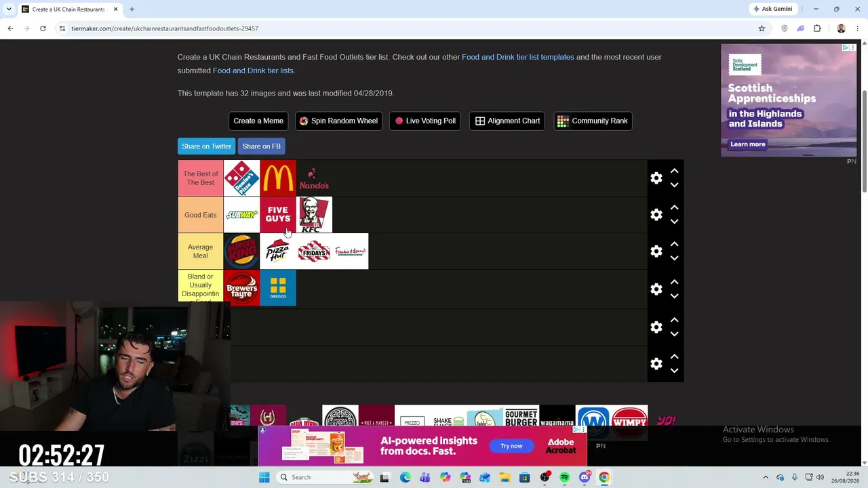Move the Average Meal tier down
This screenshot has width=868, height=488.
[x=674, y=258]
